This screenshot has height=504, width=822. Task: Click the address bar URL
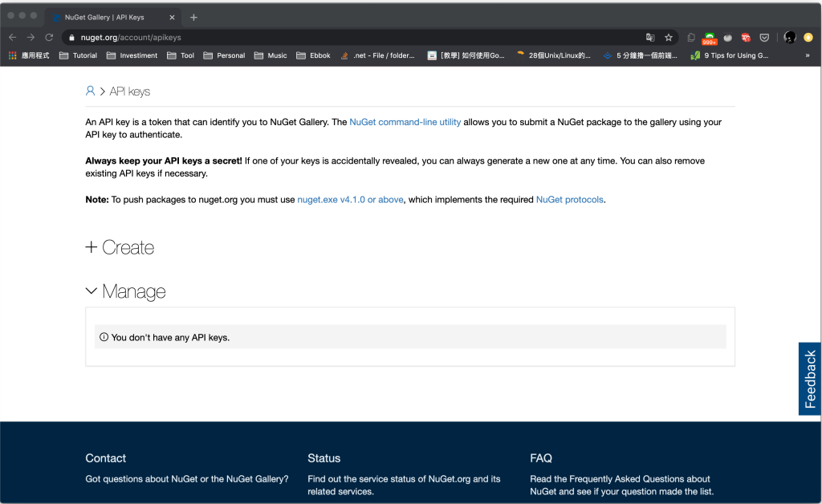coord(131,37)
